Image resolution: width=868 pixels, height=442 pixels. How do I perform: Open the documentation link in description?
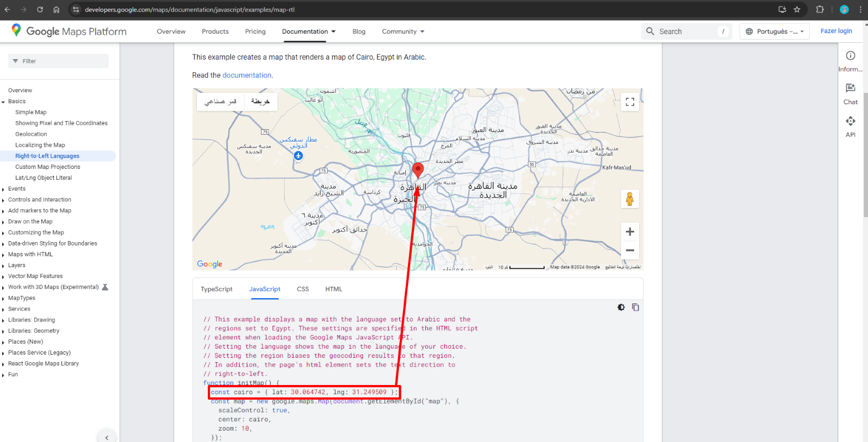click(247, 75)
